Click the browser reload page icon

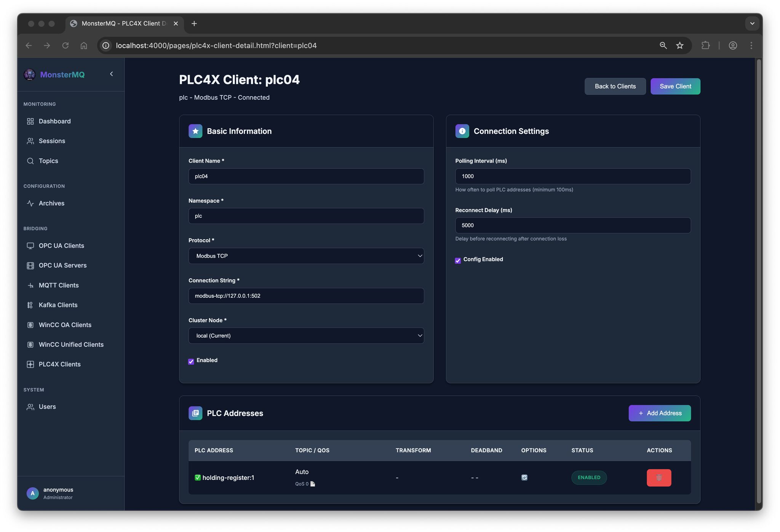point(65,46)
